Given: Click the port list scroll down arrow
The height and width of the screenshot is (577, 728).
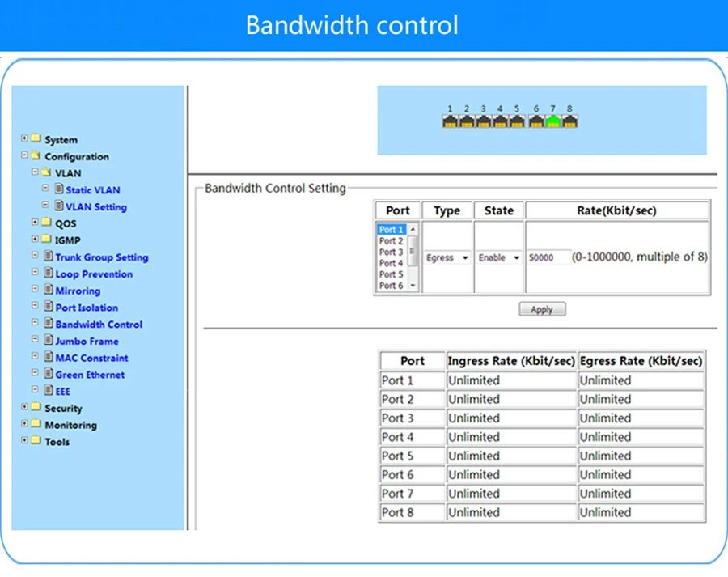Looking at the screenshot, I should click(x=413, y=286).
